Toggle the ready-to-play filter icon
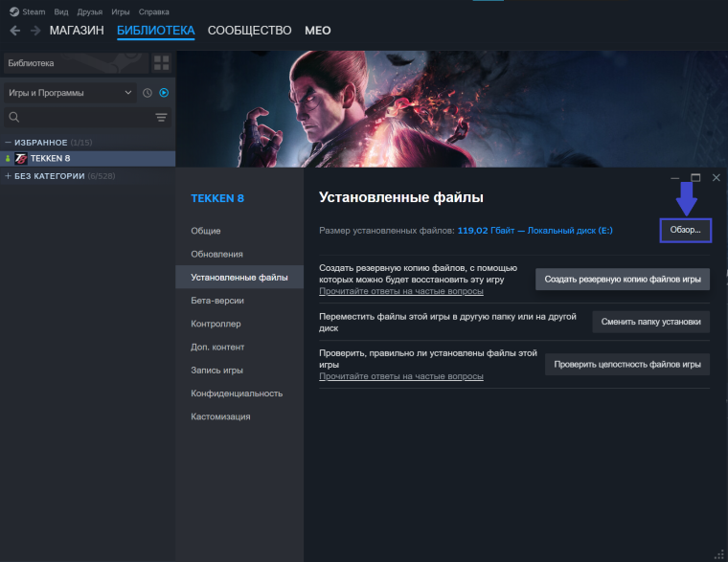 164,93
